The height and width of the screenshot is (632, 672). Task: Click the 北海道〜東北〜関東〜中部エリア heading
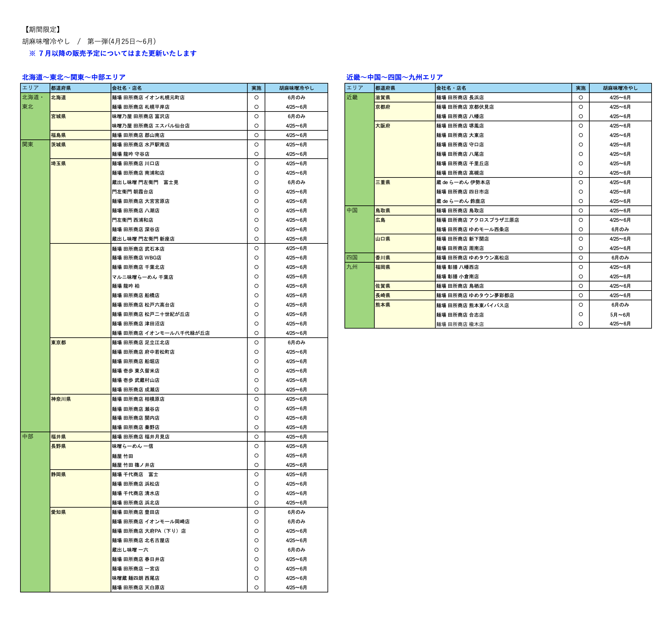tap(74, 77)
